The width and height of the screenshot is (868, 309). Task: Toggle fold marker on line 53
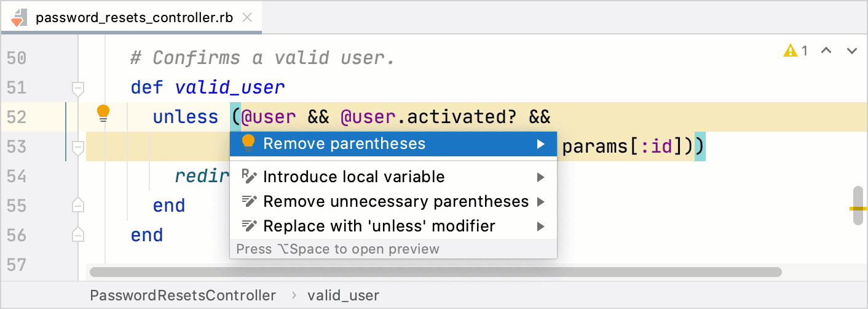[x=78, y=147]
